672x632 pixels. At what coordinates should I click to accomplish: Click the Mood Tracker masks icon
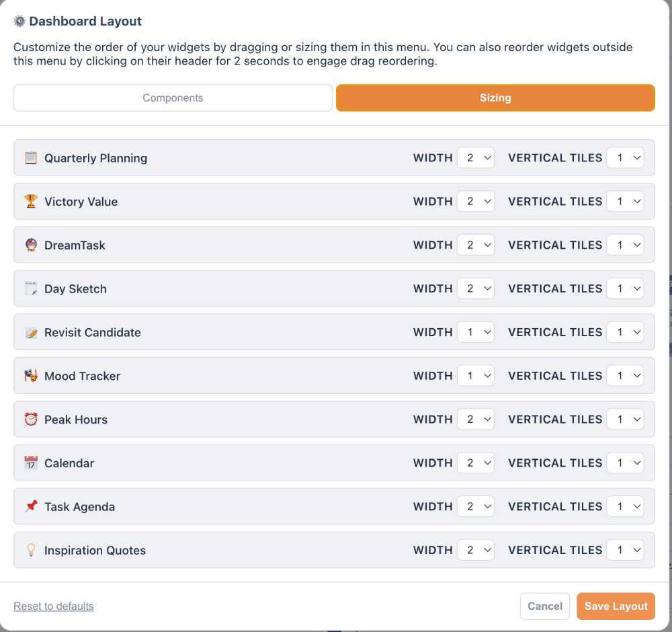[31, 376]
